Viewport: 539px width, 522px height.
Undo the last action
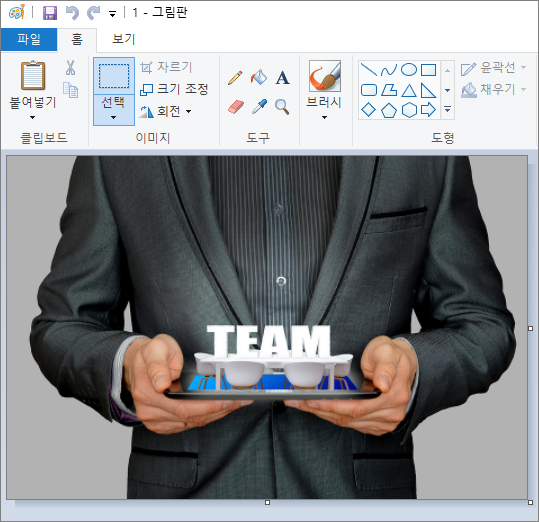point(73,13)
